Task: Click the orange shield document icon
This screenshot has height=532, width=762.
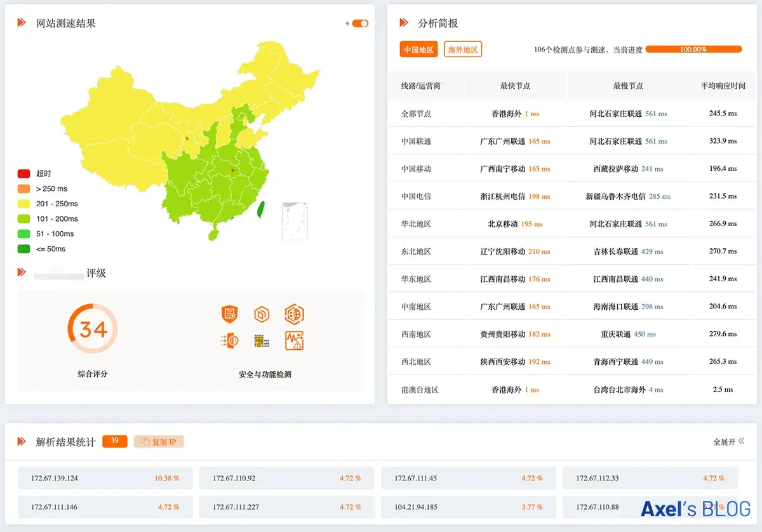Action: click(x=229, y=314)
